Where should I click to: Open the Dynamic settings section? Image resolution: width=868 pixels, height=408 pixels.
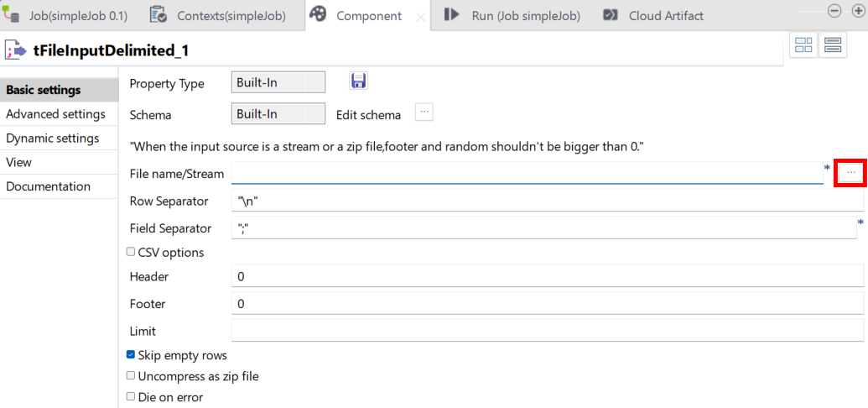[x=52, y=138]
